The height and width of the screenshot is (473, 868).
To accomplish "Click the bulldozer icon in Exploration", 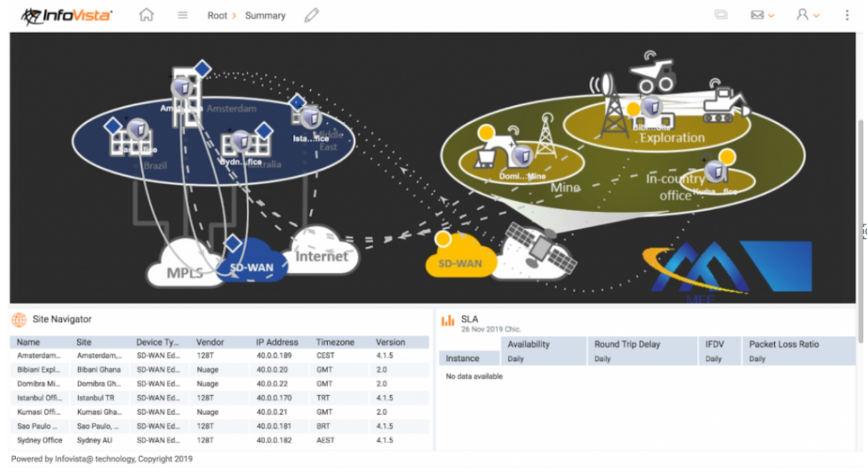I will point(727,102).
